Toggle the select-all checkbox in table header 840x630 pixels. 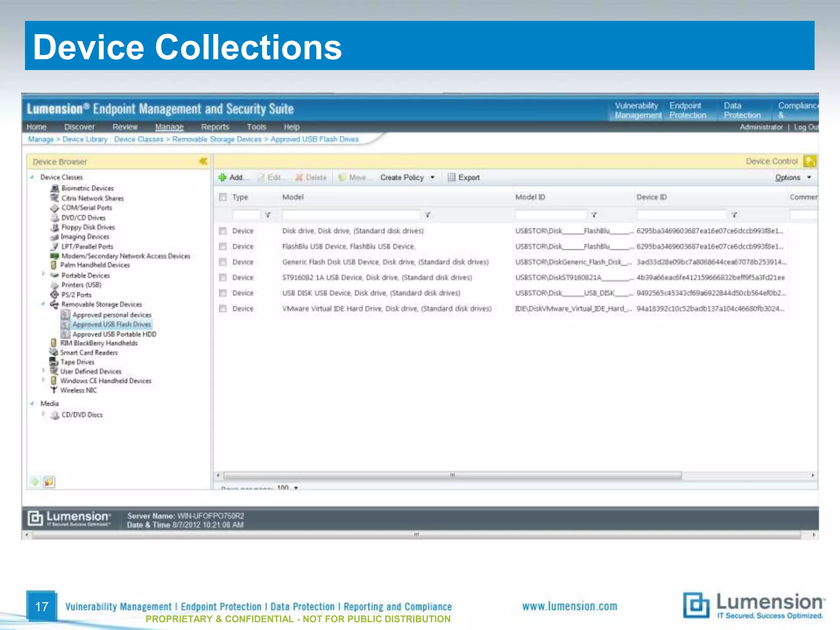(223, 197)
